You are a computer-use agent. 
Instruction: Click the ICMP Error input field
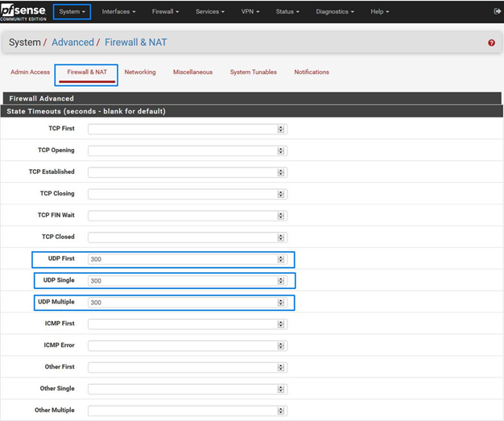[188, 345]
